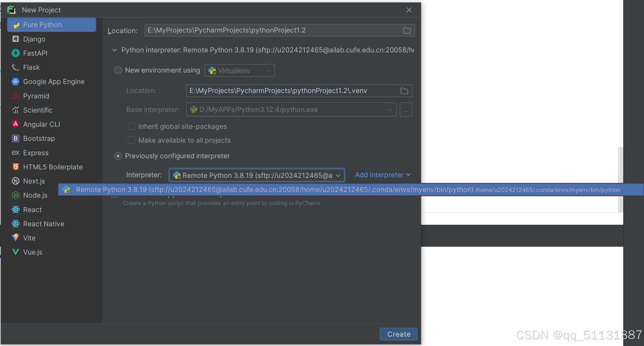This screenshot has width=644, height=346.
Task: Choose the React atom icon
Action: [x=16, y=210]
